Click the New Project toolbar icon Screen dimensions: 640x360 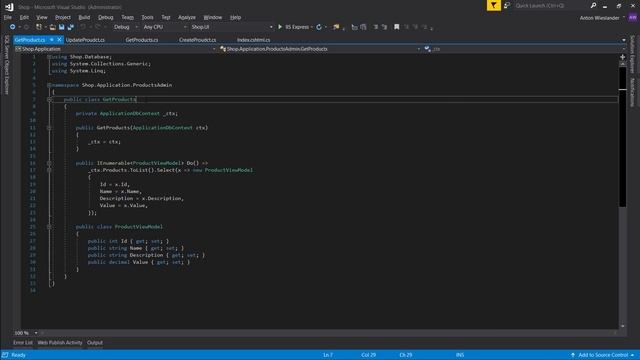39,27
